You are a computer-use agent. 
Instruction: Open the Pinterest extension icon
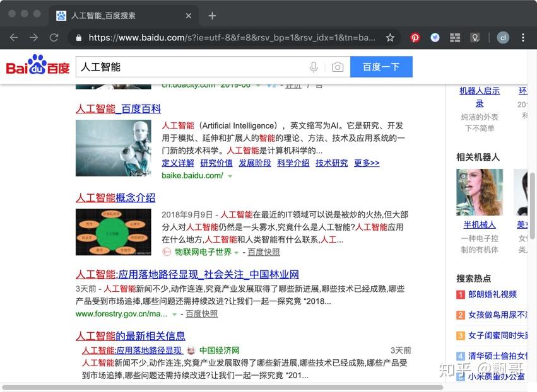[x=415, y=38]
